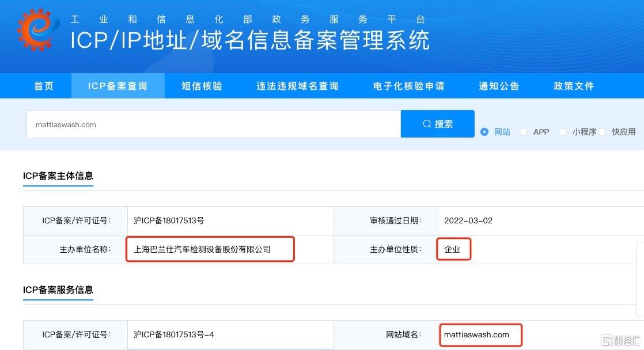Click the mattiaswash.com domain value in table
The height and width of the screenshot is (350, 644).
(x=476, y=335)
